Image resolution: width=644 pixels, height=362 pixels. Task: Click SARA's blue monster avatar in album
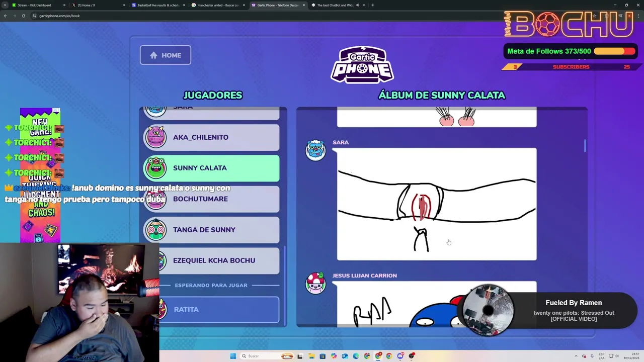pyautogui.click(x=315, y=150)
